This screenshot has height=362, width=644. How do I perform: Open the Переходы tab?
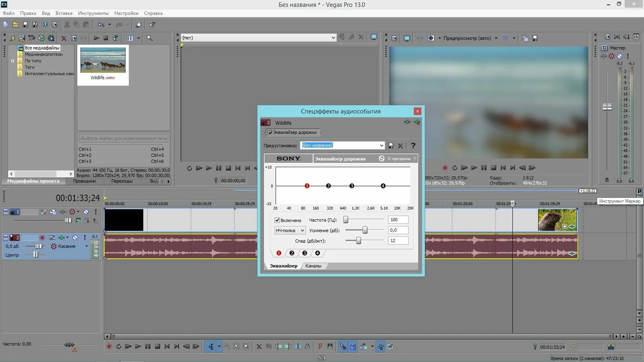pyautogui.click(x=122, y=181)
